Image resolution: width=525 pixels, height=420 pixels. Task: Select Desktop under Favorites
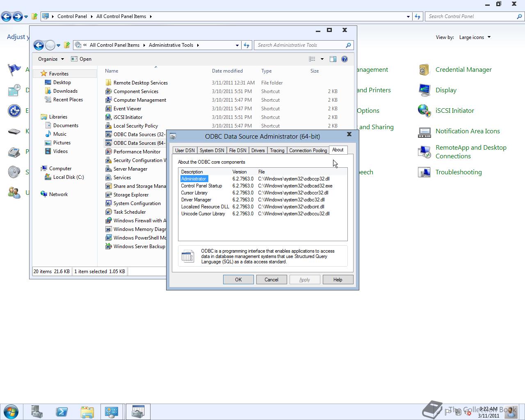coord(62,82)
